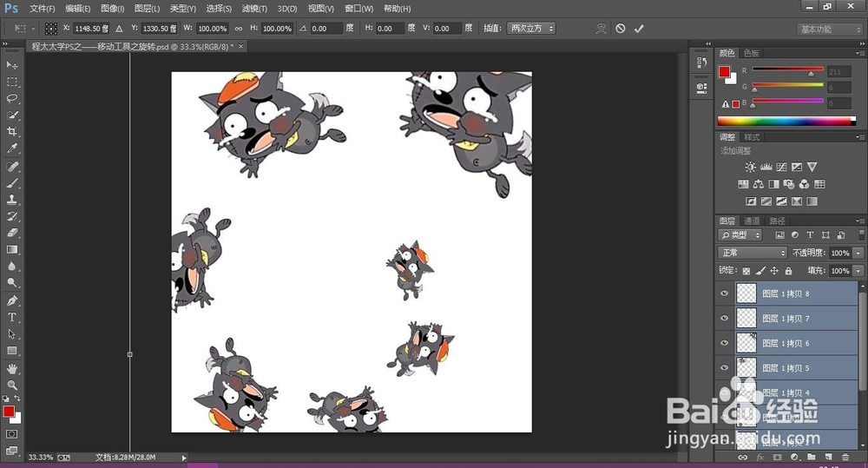The height and width of the screenshot is (468, 868).
Task: Switch to the 样式 tab
Action: (752, 137)
